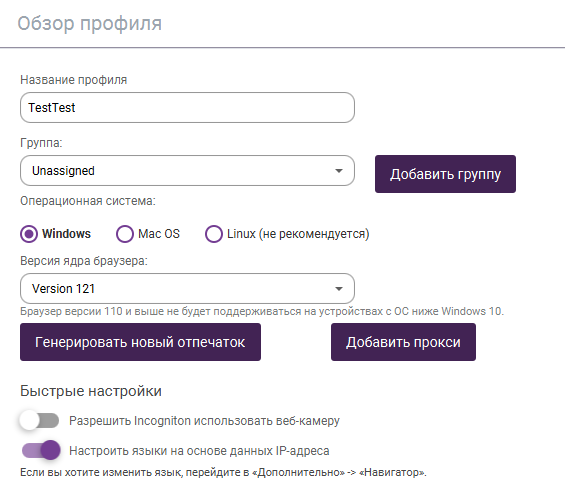Click the Навигатор language hint text

[x=223, y=472]
